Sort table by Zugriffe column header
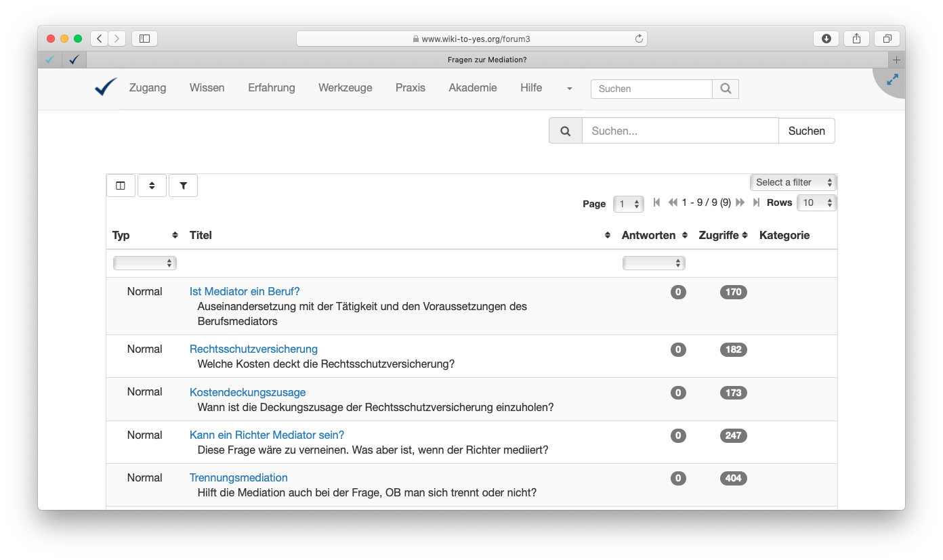 tap(723, 235)
